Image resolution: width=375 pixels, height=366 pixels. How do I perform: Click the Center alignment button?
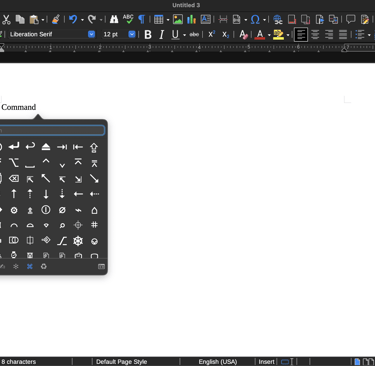(315, 34)
